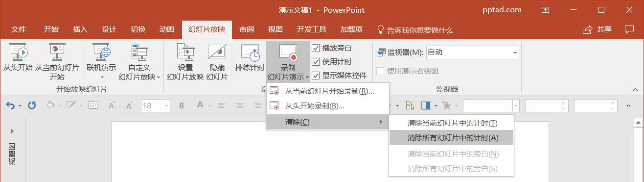The width and height of the screenshot is (644, 182).
Task: Switch to the View (视图) tab
Action: [276, 29]
